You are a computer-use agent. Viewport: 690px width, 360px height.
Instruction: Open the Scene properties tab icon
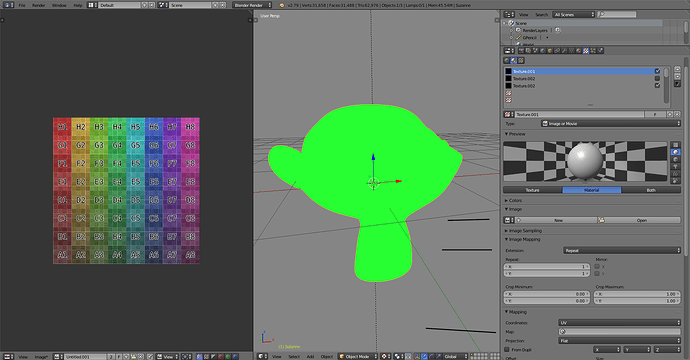point(536,51)
